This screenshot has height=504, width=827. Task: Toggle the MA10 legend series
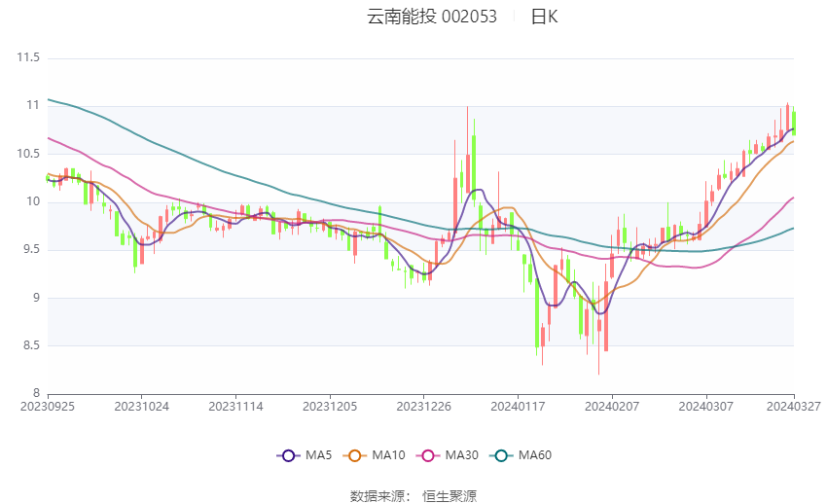374,455
